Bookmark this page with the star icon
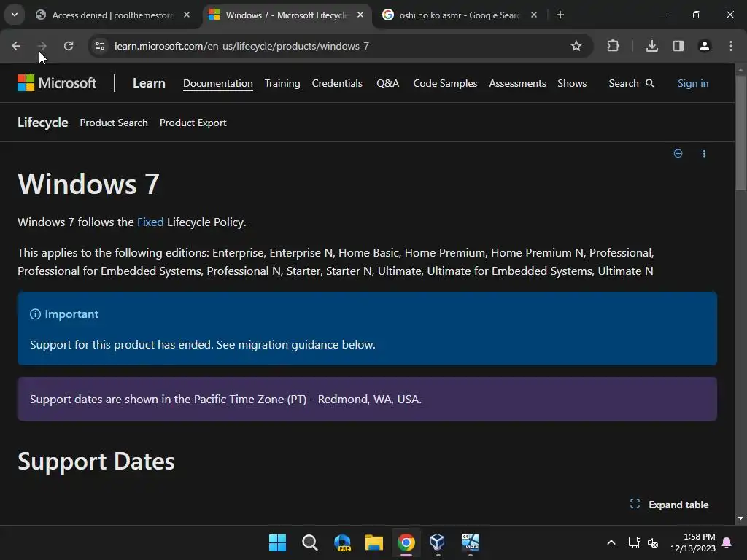 tap(576, 46)
